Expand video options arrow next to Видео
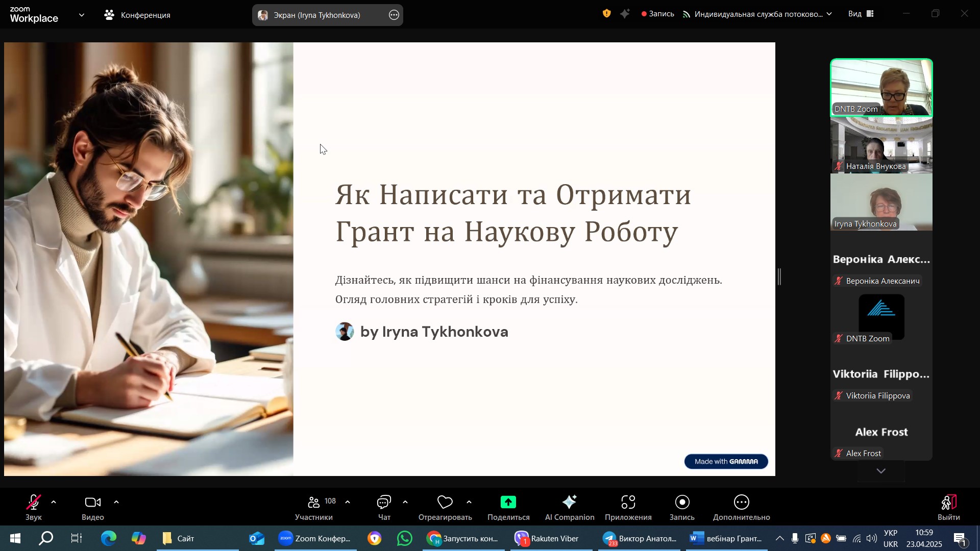Viewport: 980px width, 551px height. [x=116, y=503]
